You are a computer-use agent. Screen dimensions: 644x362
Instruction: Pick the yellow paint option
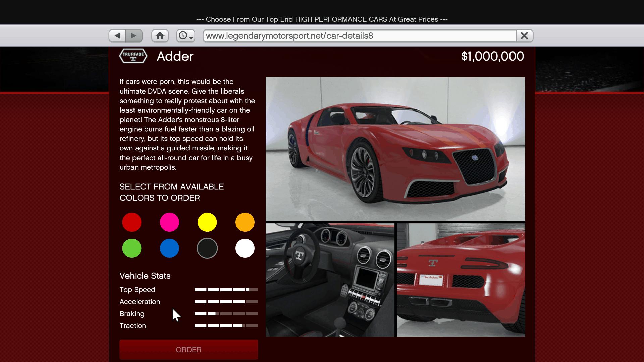click(207, 222)
